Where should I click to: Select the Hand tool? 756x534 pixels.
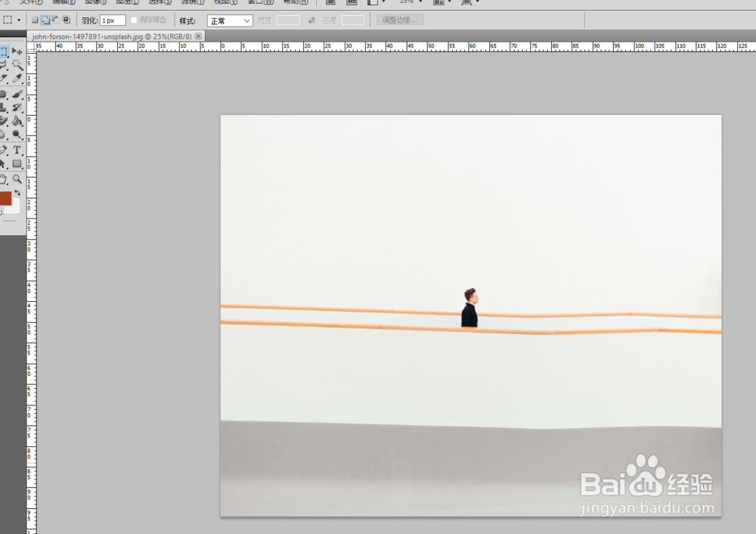[x=4, y=179]
